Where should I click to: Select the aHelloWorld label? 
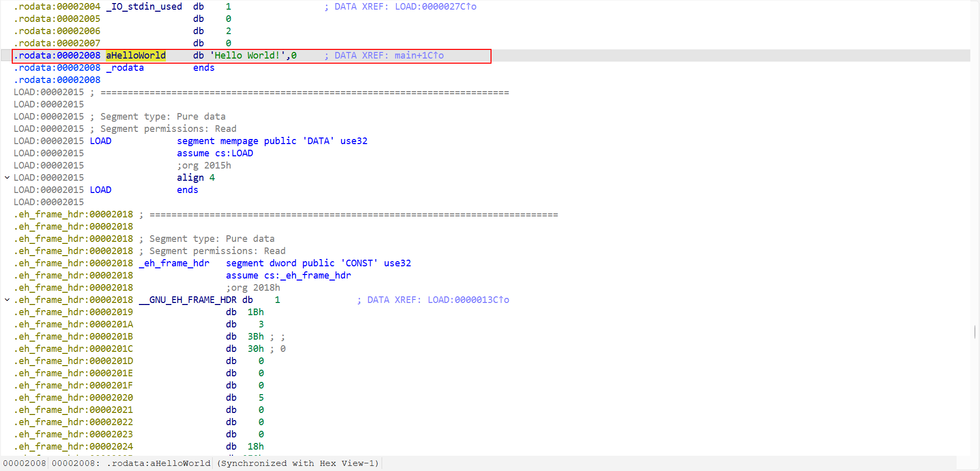136,56
